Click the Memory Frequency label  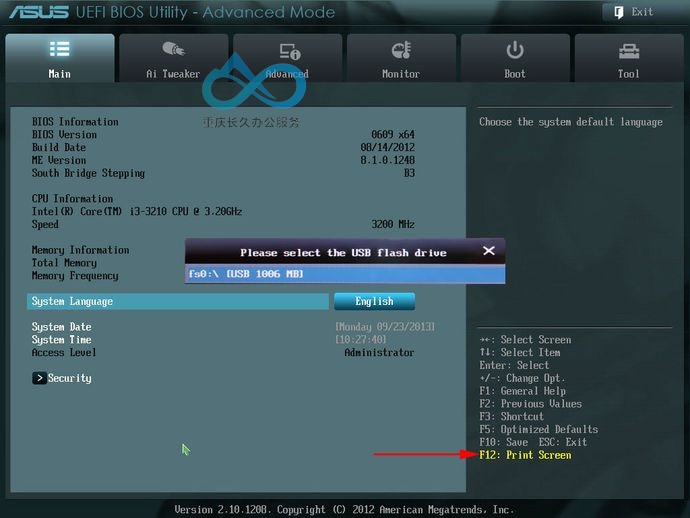click(x=75, y=276)
